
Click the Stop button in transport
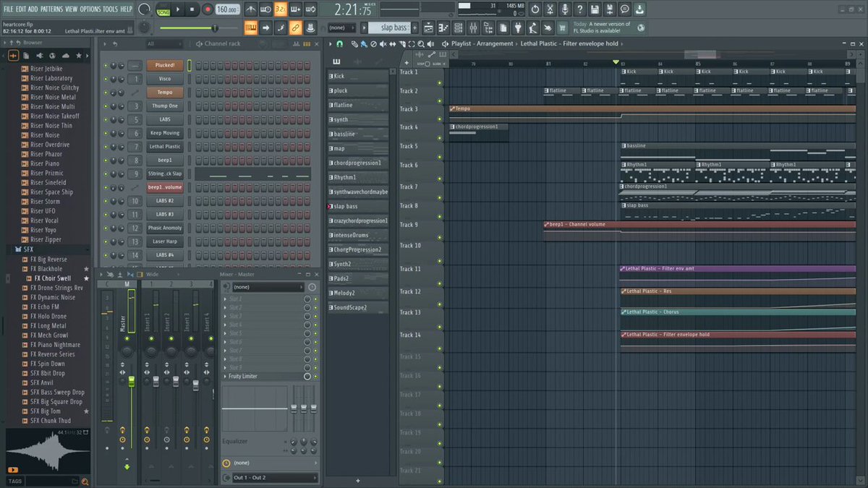[192, 9]
